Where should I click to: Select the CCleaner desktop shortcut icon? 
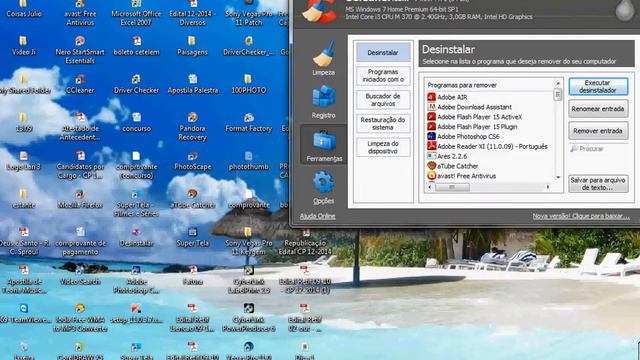(x=80, y=83)
